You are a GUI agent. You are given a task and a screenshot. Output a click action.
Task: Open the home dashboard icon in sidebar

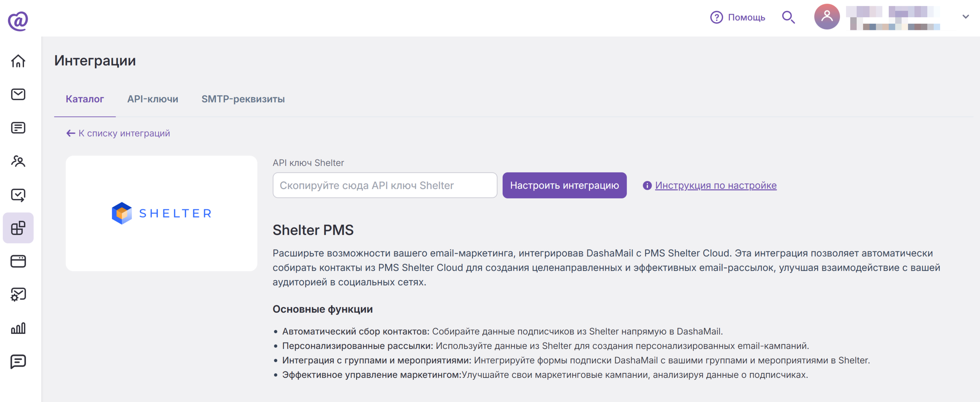(18, 61)
